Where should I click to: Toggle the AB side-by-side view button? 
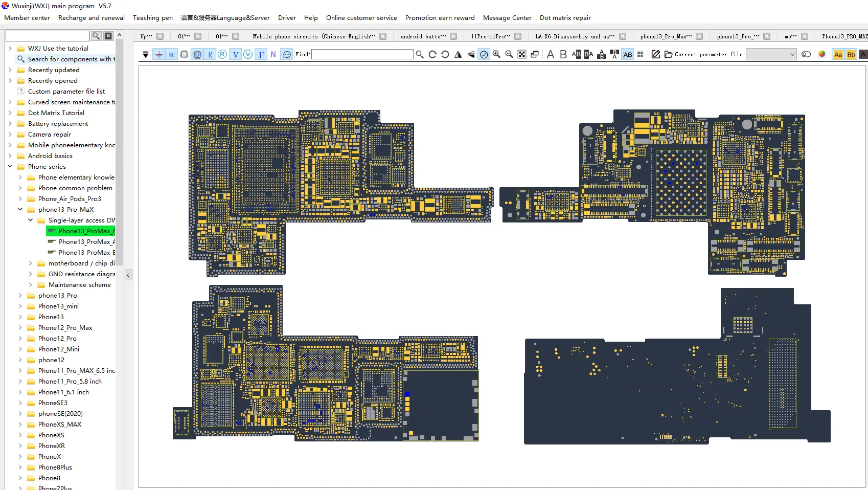point(627,54)
